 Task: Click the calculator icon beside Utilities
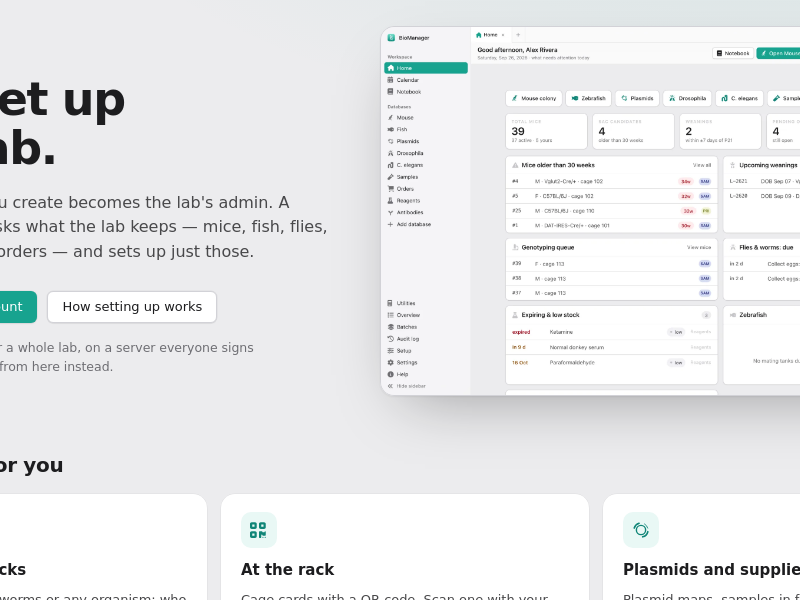coord(390,303)
